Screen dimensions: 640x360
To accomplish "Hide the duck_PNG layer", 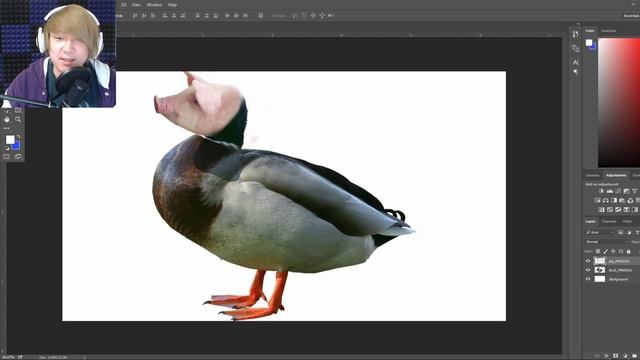I will click(588, 270).
